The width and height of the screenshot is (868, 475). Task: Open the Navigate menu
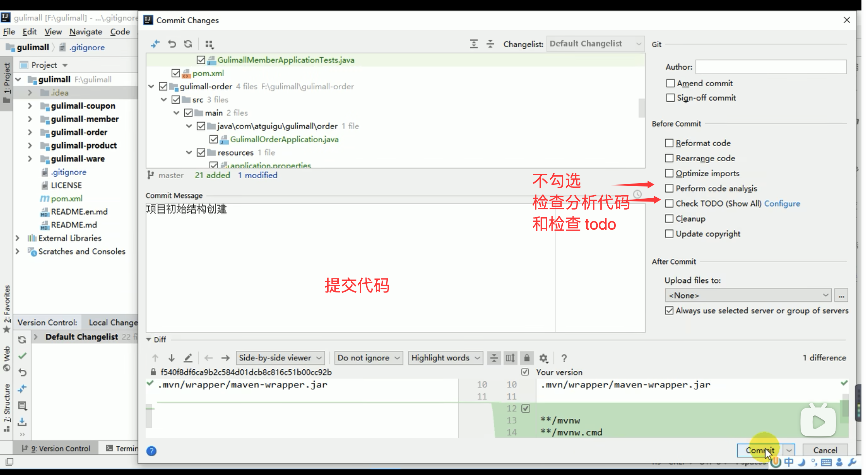pos(85,32)
